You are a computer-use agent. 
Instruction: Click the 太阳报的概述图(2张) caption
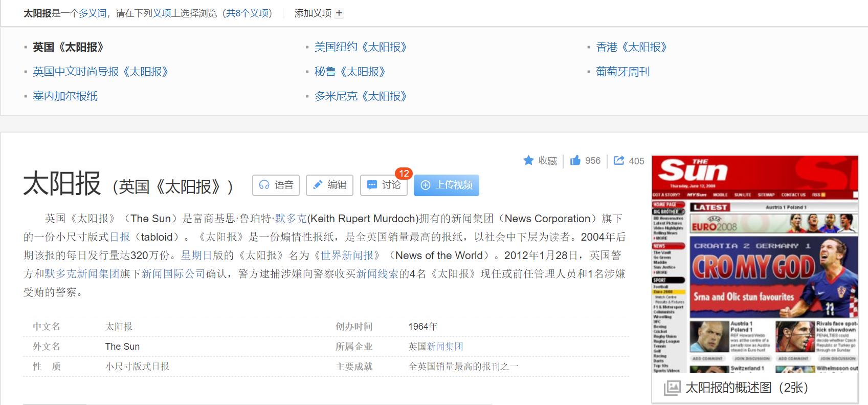coord(747,388)
